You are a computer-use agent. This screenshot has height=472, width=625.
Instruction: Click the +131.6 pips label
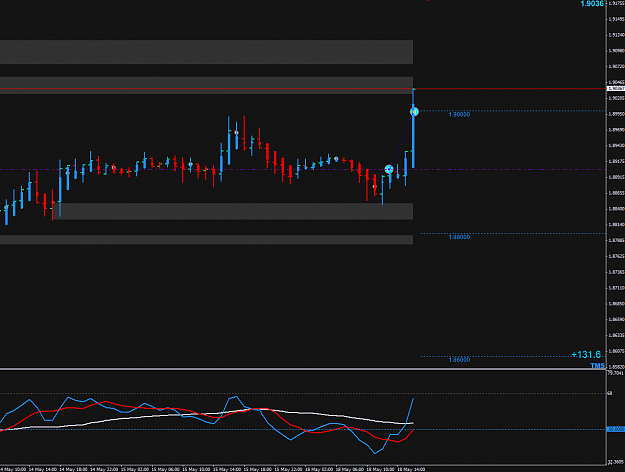coord(586,354)
